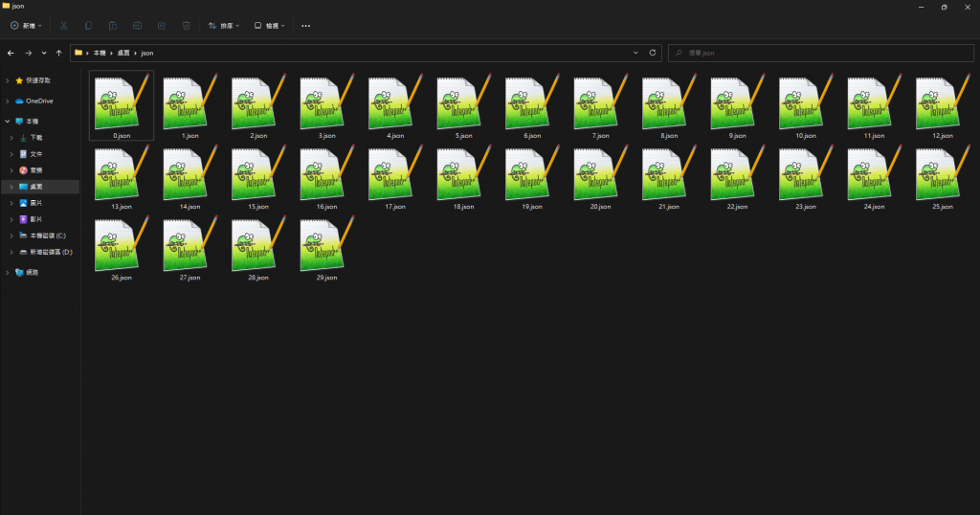Screen dimensions: 980x515
Task: Open 下載 in the sidebar
Action: click(36, 138)
